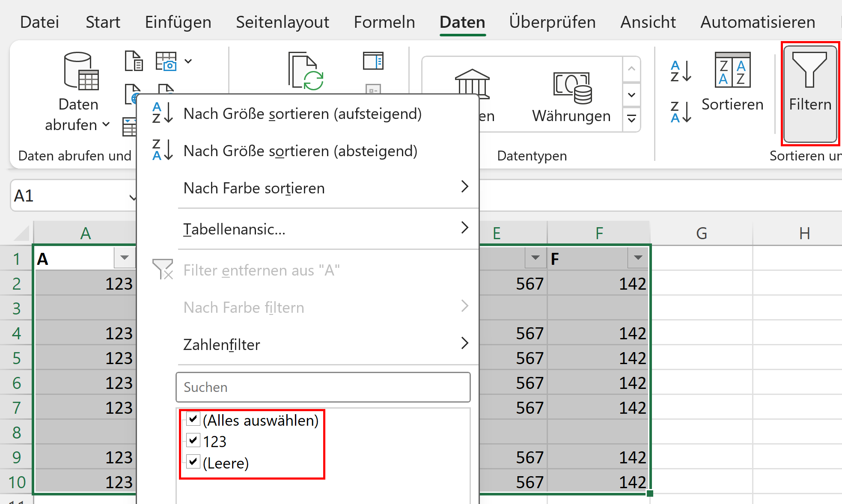Expand the data types gallery more arrow
Image resolution: width=842 pixels, height=504 pixels.
coord(631,119)
